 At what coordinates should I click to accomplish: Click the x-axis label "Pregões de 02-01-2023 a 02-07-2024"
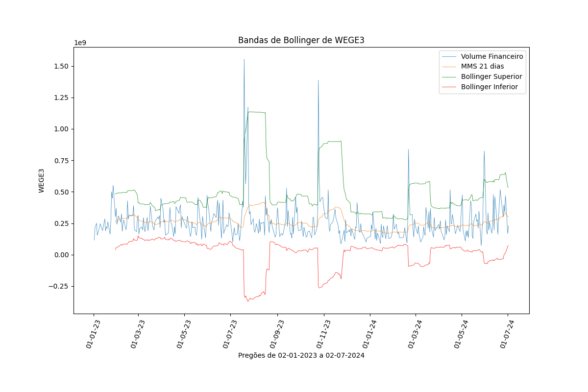pyautogui.click(x=301, y=355)
